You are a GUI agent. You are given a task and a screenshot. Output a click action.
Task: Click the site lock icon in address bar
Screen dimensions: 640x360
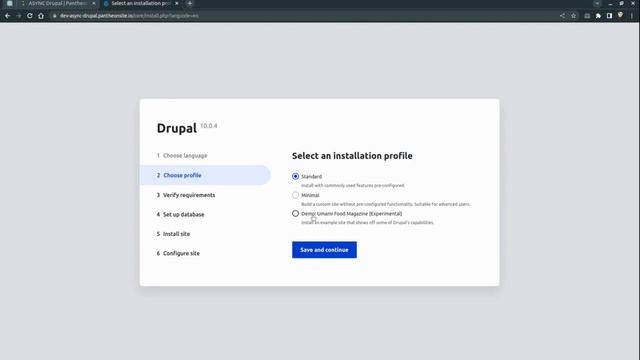coord(55,16)
